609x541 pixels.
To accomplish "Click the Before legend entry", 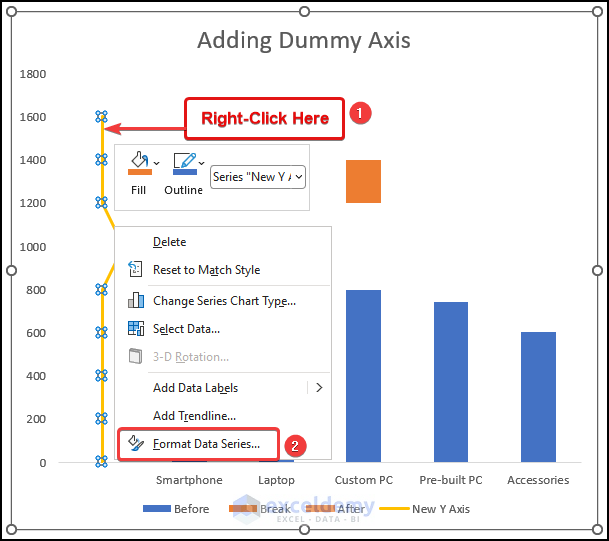I will coord(176,509).
